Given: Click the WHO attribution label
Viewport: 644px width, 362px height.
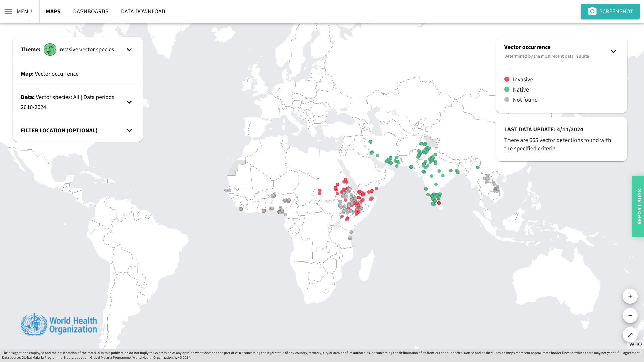Looking at the screenshot, I should click(x=635, y=344).
